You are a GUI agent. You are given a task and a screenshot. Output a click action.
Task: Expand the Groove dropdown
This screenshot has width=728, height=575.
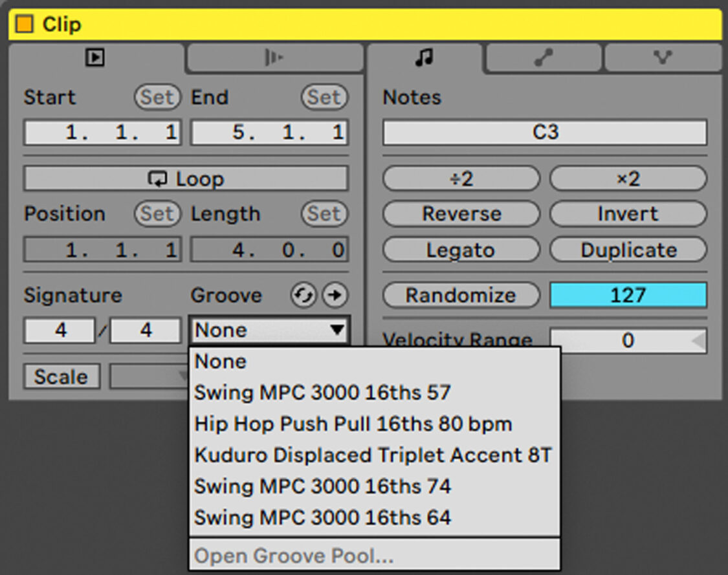(x=269, y=330)
